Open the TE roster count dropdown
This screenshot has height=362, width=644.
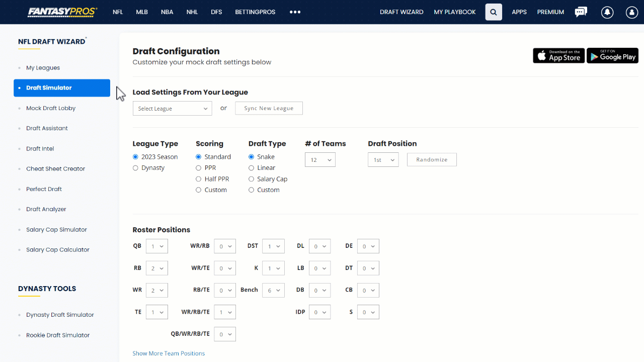[x=157, y=312]
